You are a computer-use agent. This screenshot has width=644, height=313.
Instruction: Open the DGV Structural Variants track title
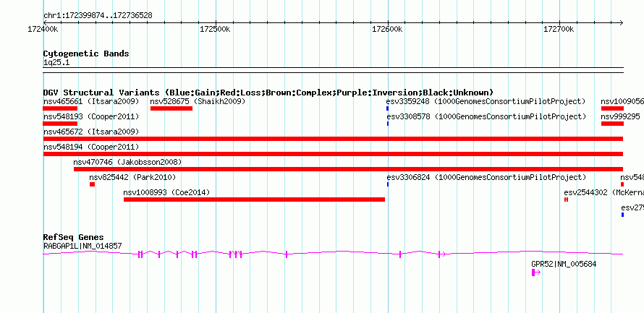(x=268, y=93)
